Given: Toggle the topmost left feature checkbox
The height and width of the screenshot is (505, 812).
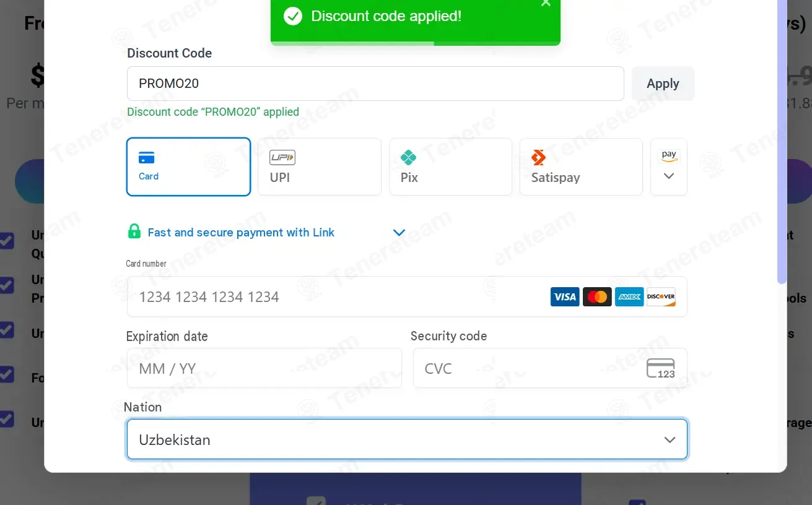Looking at the screenshot, I should click(7, 240).
